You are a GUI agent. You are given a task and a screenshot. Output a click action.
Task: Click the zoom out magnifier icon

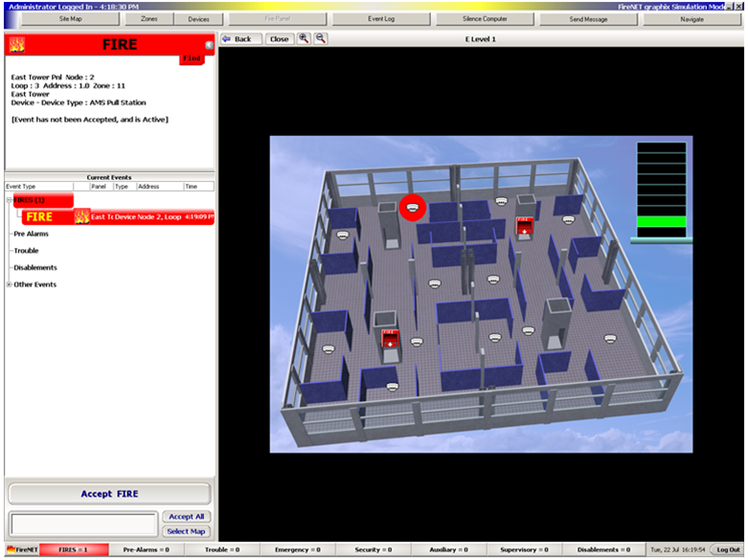320,39
